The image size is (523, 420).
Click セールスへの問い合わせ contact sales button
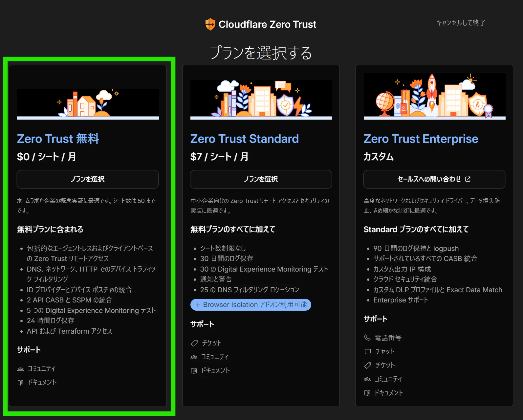tap(434, 179)
